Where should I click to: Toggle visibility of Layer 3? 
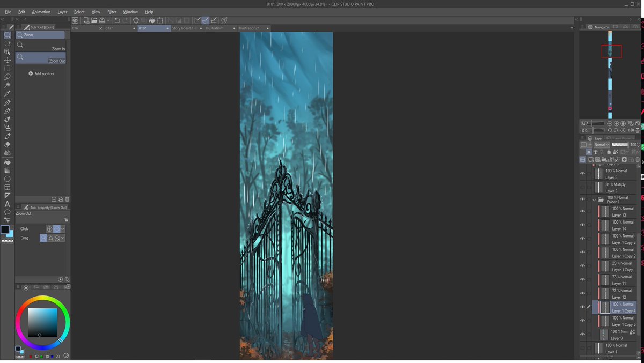(582, 173)
